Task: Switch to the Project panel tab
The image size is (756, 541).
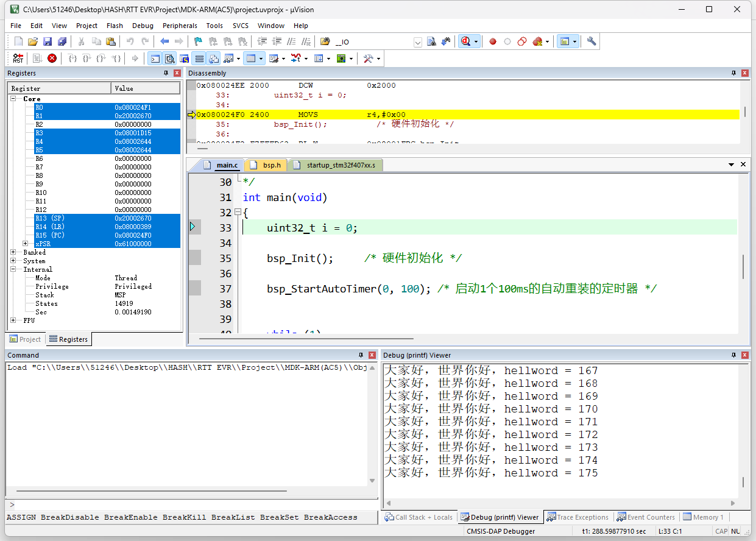Action: 26,339
